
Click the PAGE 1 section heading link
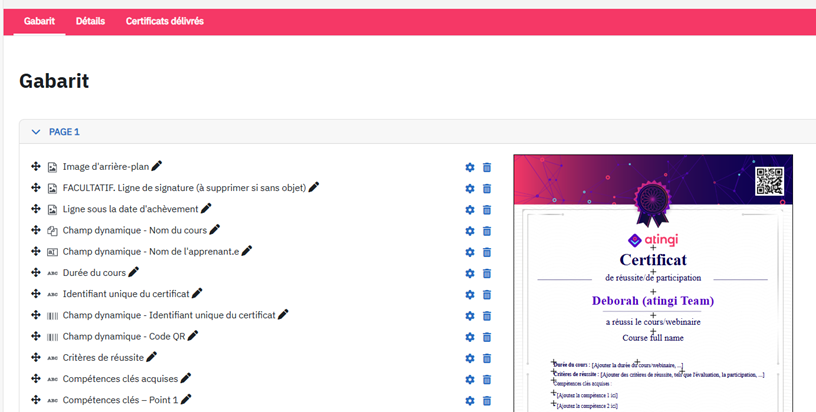coord(64,132)
